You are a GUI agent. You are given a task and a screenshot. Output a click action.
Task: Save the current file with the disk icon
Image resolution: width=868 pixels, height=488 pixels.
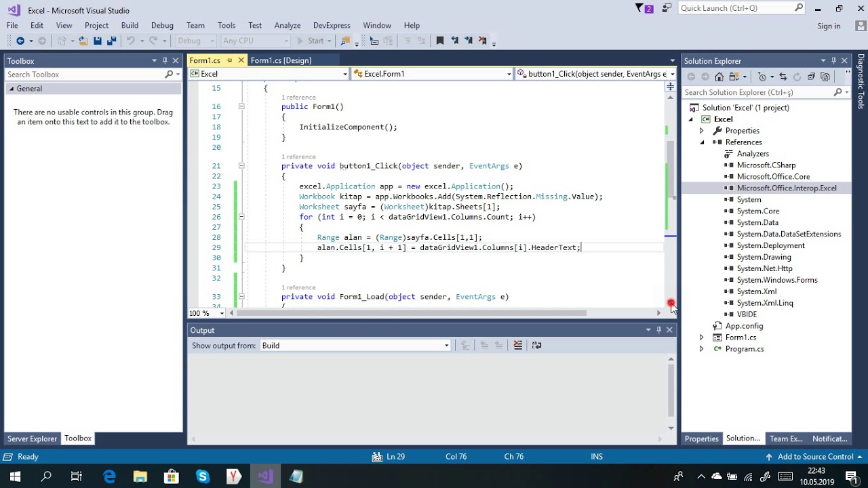click(x=98, y=41)
